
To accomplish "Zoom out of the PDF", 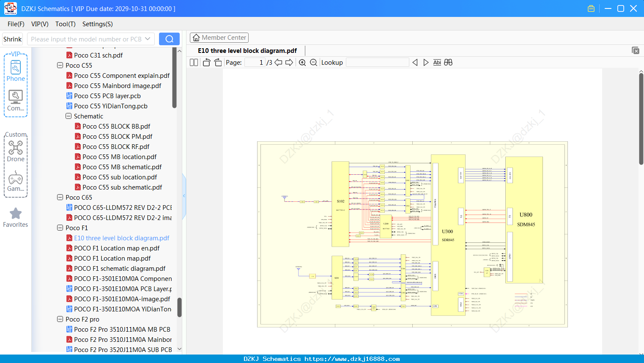I will tap(313, 62).
